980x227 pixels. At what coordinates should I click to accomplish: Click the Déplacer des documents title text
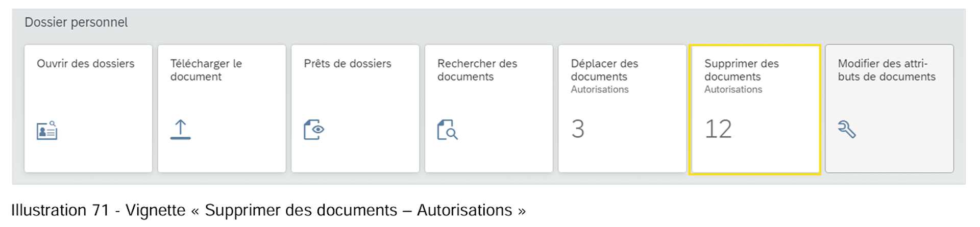(604, 70)
